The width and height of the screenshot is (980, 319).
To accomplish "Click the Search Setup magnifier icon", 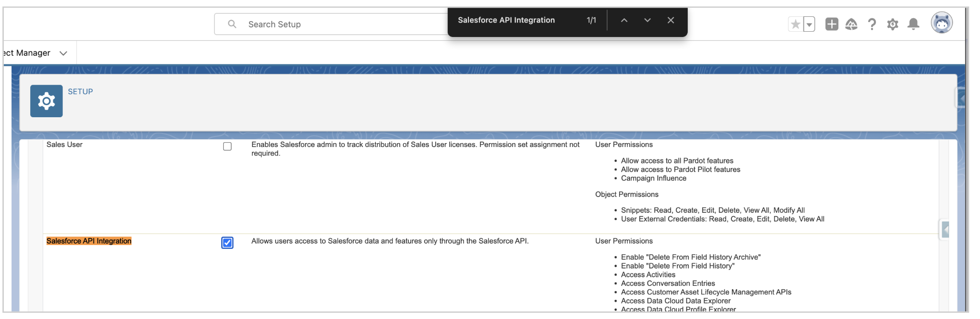I will 232,24.
